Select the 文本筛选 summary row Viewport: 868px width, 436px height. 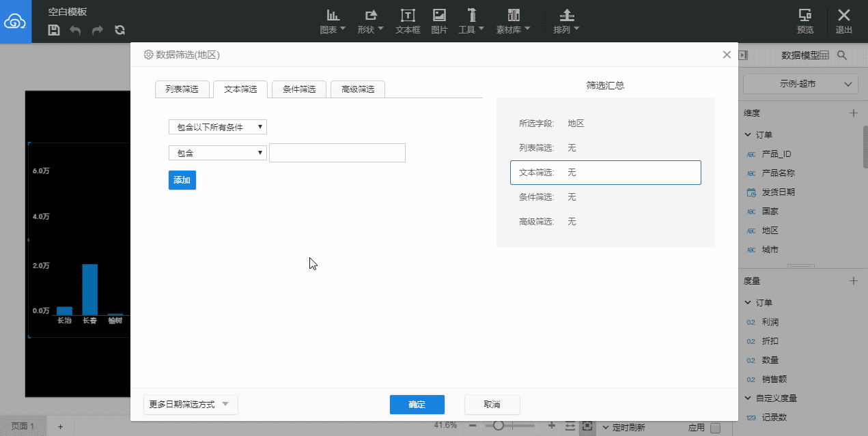click(x=606, y=173)
